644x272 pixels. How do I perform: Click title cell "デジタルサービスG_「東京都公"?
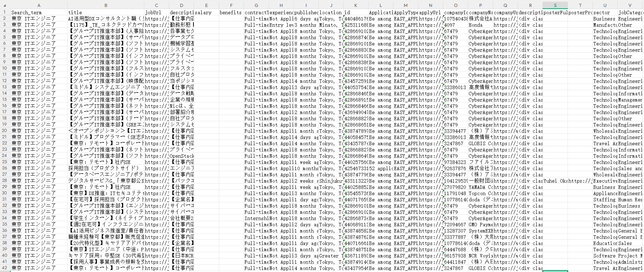(x=106, y=181)
